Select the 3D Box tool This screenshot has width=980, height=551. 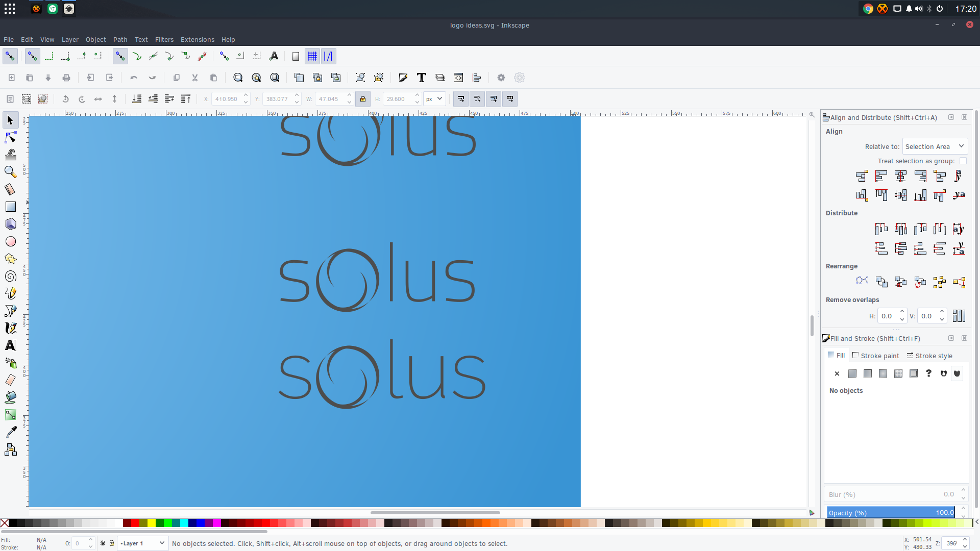coord(10,224)
